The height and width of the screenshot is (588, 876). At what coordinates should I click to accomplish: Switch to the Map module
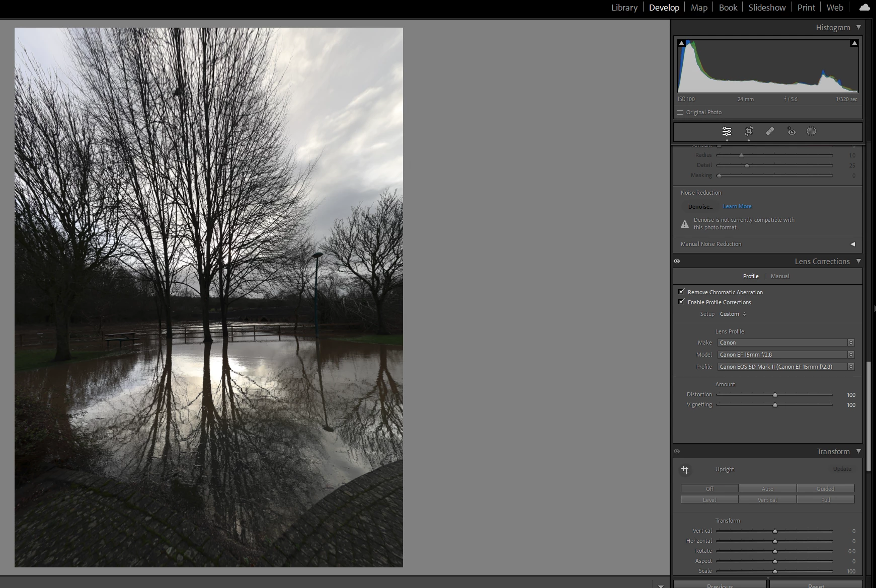click(x=699, y=8)
